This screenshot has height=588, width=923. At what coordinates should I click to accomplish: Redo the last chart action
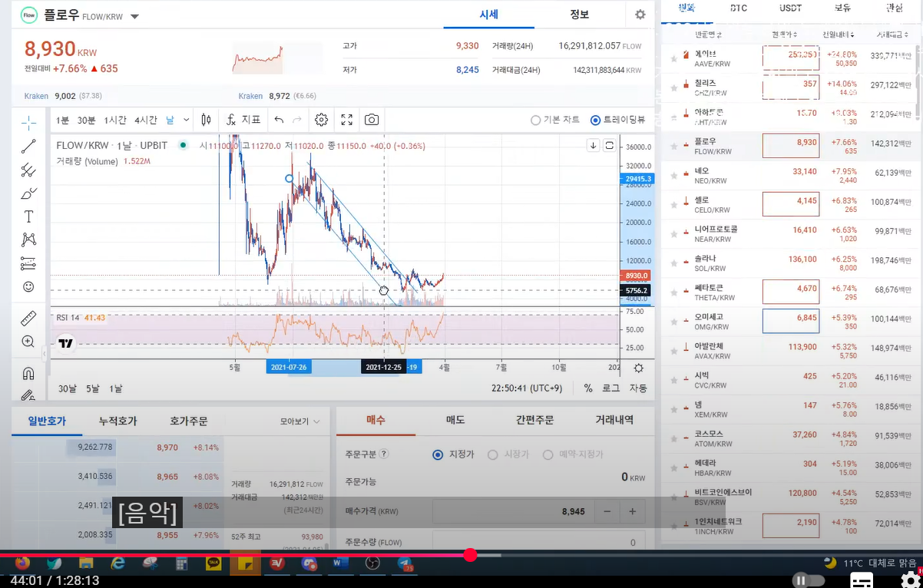(x=297, y=120)
